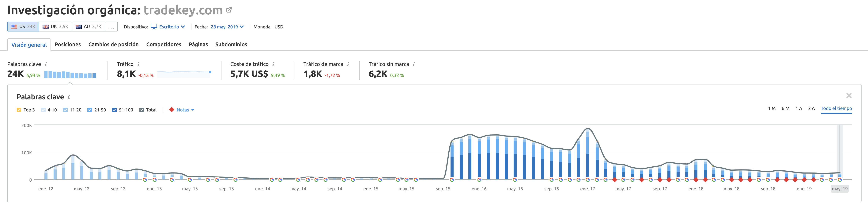The height and width of the screenshot is (207, 868).
Task: Click the may. 19 highlighted axis label
Action: (840, 189)
